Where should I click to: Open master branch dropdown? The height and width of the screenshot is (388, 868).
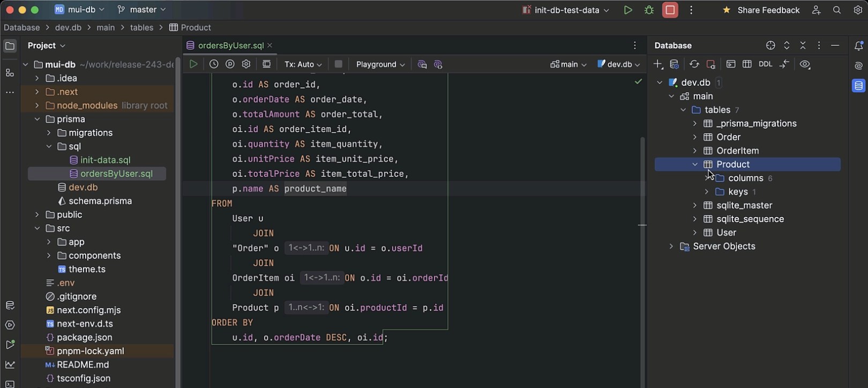[141, 10]
